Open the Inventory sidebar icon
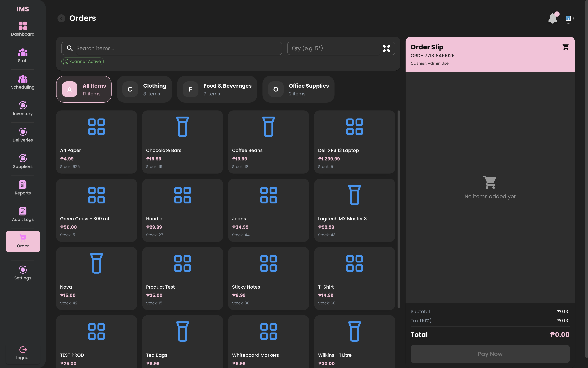The height and width of the screenshot is (368, 588). click(x=23, y=105)
